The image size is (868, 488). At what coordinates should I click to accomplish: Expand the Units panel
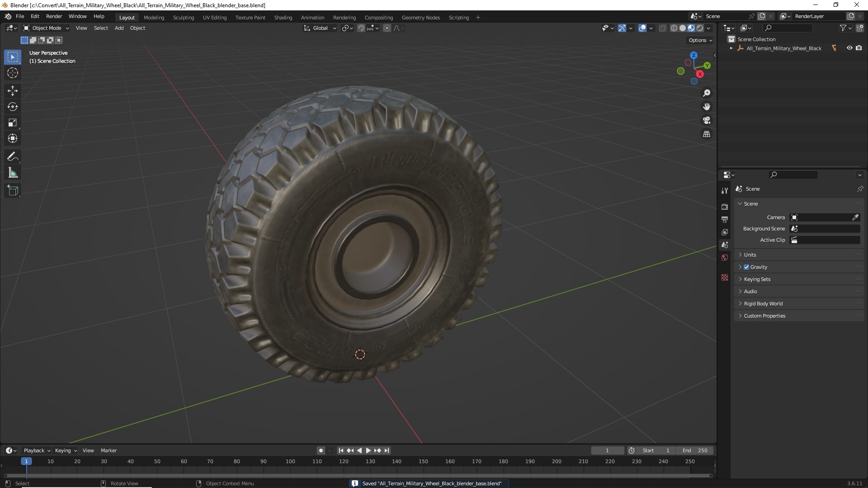coord(799,255)
